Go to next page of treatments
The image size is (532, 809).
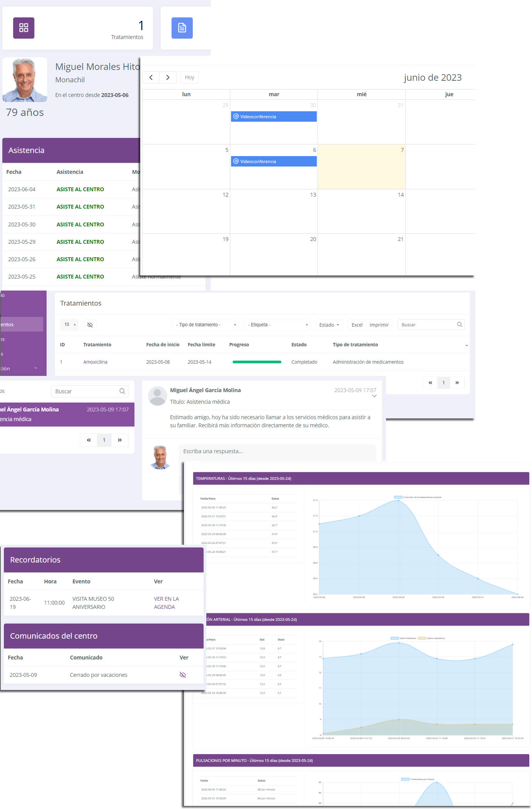[457, 382]
